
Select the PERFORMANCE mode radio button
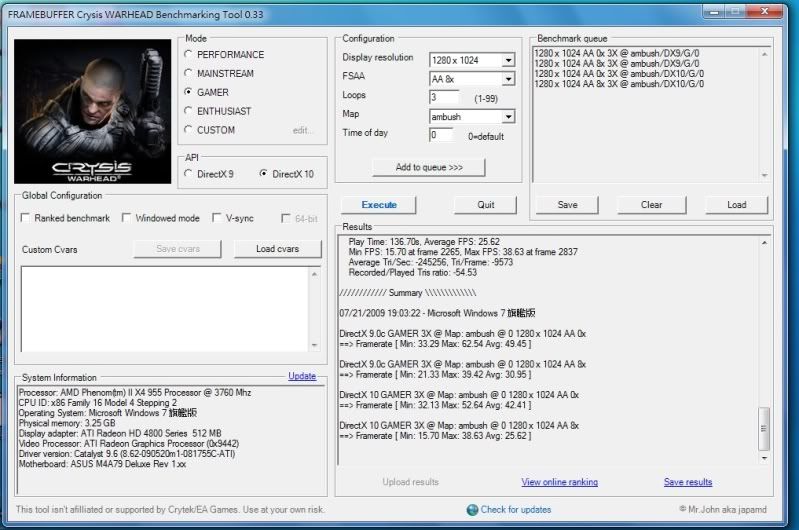coord(188,54)
